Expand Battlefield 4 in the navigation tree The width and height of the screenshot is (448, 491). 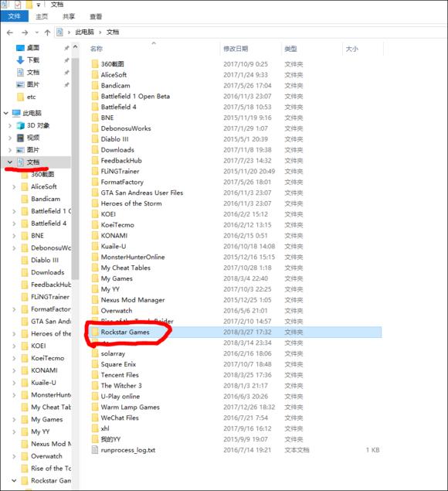(x=14, y=223)
